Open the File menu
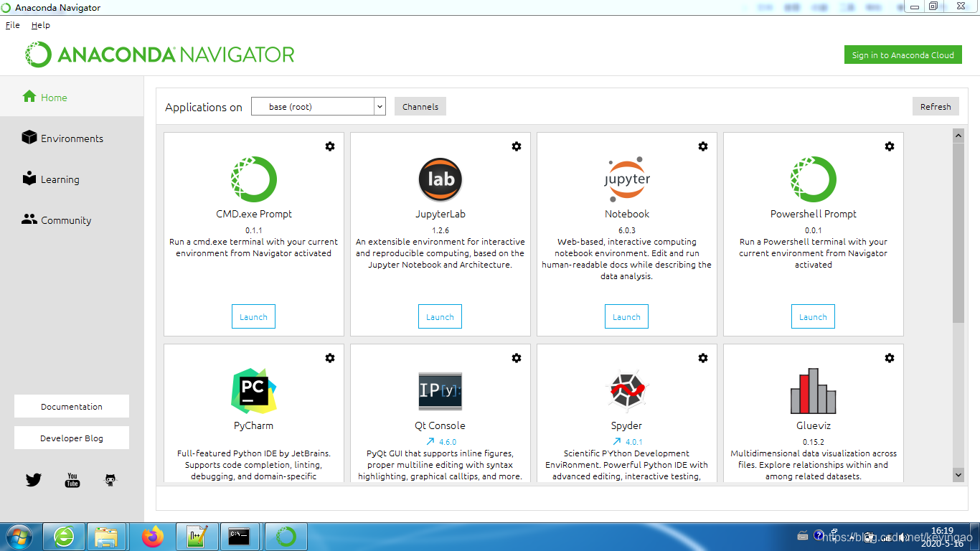Screen dimensions: 980x551 coord(13,25)
